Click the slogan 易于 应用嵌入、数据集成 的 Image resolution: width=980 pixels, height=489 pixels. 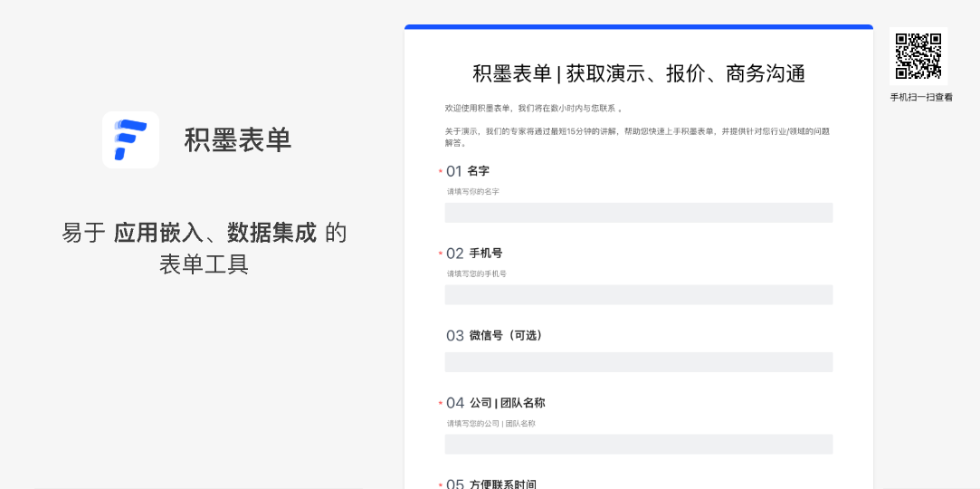(205, 233)
